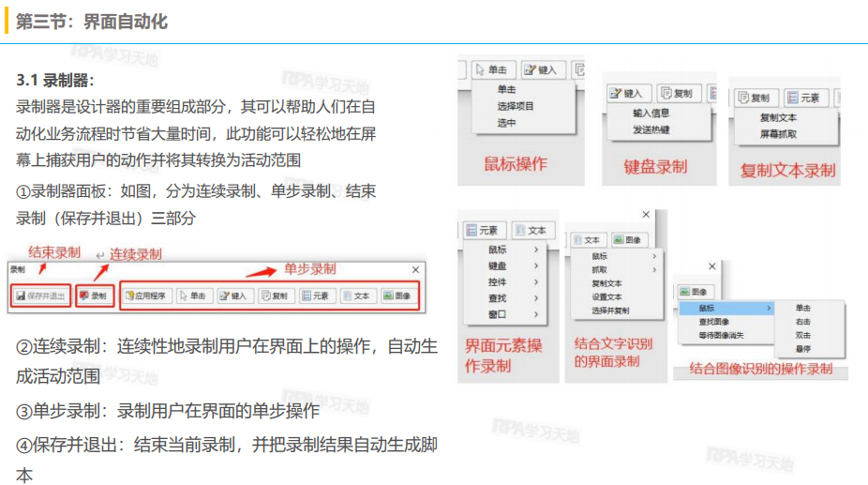The width and height of the screenshot is (868, 485).
Task: Click 单击 in the bottom-left recorder panel
Action: pyautogui.click(x=194, y=296)
